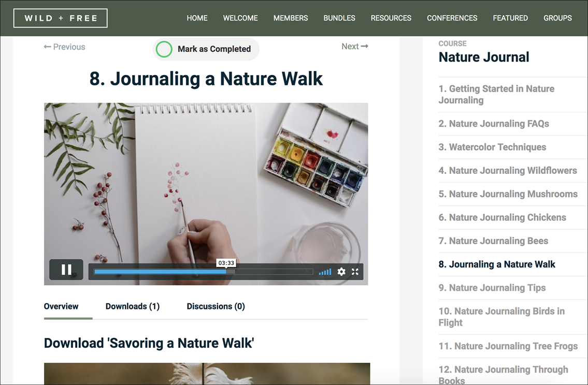Open the MEMBERS menu item
Viewport: 588px width, 385px height.
tap(291, 18)
